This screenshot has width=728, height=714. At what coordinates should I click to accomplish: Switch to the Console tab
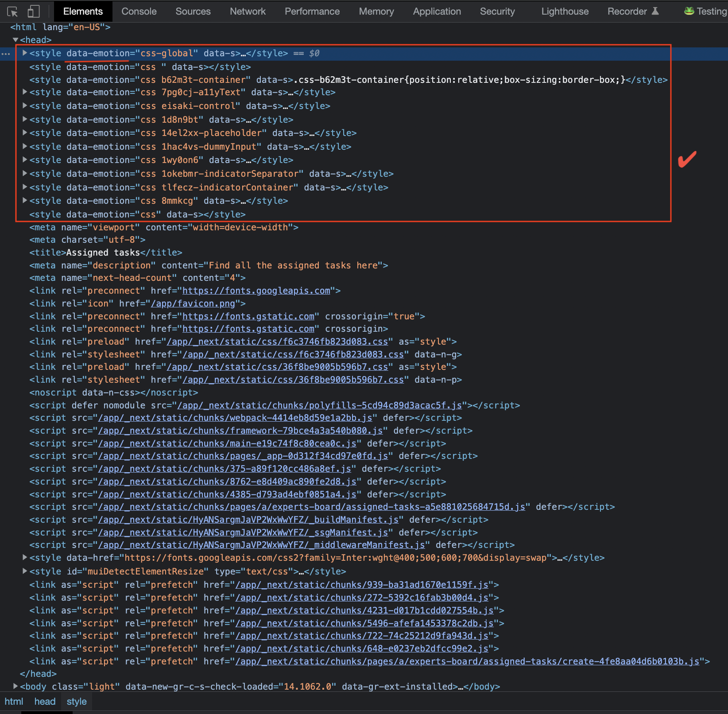[x=139, y=11]
